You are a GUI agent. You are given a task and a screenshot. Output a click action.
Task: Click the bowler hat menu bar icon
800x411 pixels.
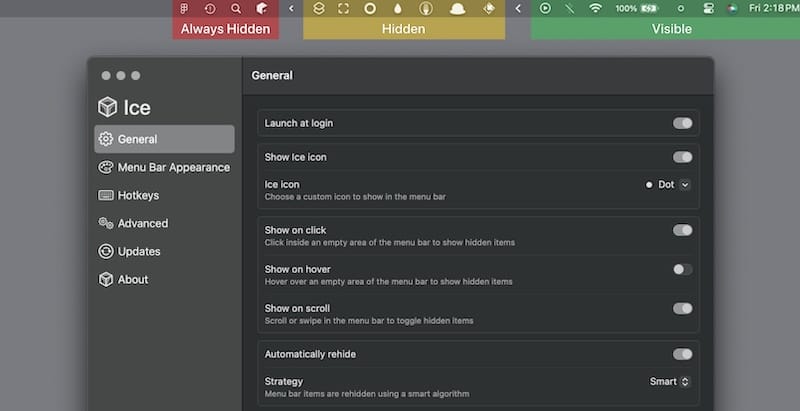[x=458, y=9]
